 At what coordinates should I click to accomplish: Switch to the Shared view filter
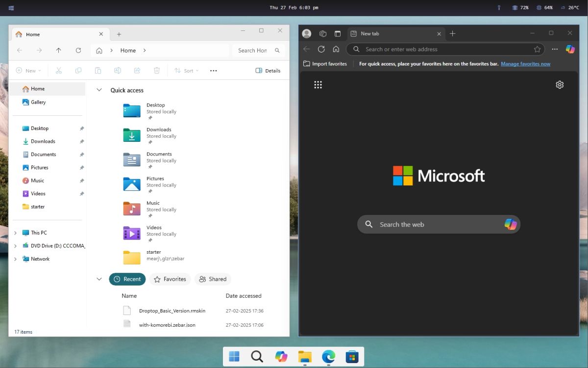pyautogui.click(x=213, y=279)
